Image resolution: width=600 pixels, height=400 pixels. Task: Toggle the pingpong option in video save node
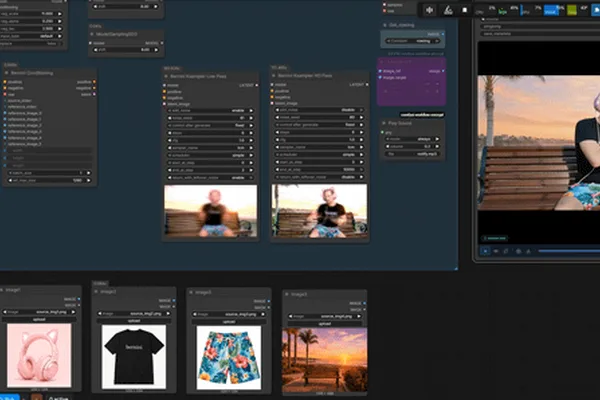(540, 26)
